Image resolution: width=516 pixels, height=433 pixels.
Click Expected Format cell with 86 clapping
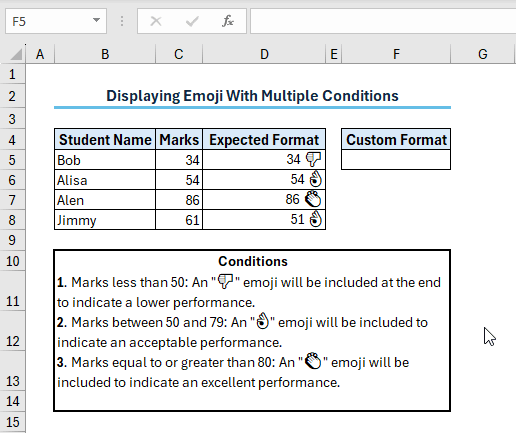point(264,200)
